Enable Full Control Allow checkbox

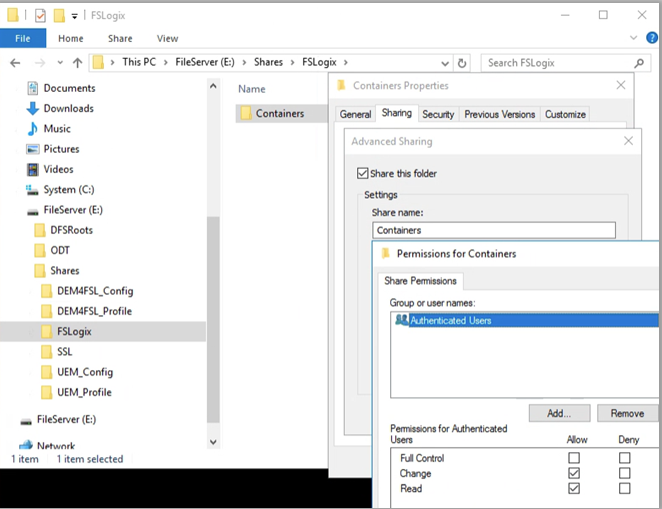(573, 458)
